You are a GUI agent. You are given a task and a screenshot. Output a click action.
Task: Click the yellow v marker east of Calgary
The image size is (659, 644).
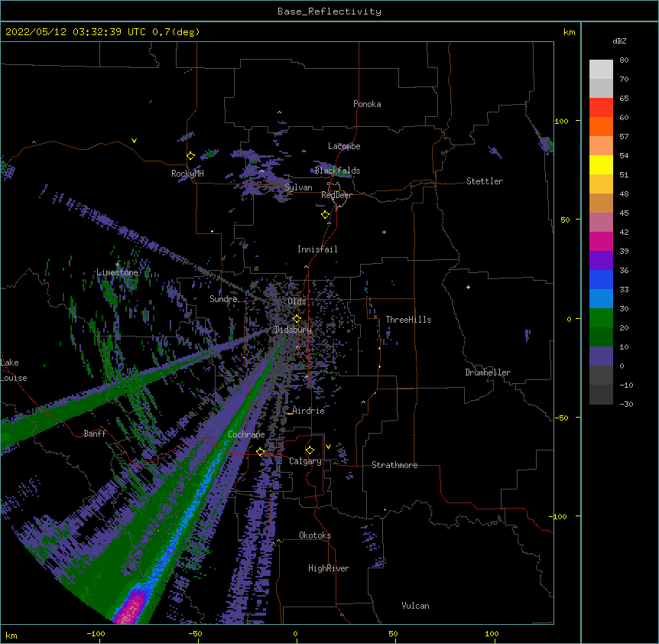(x=328, y=447)
